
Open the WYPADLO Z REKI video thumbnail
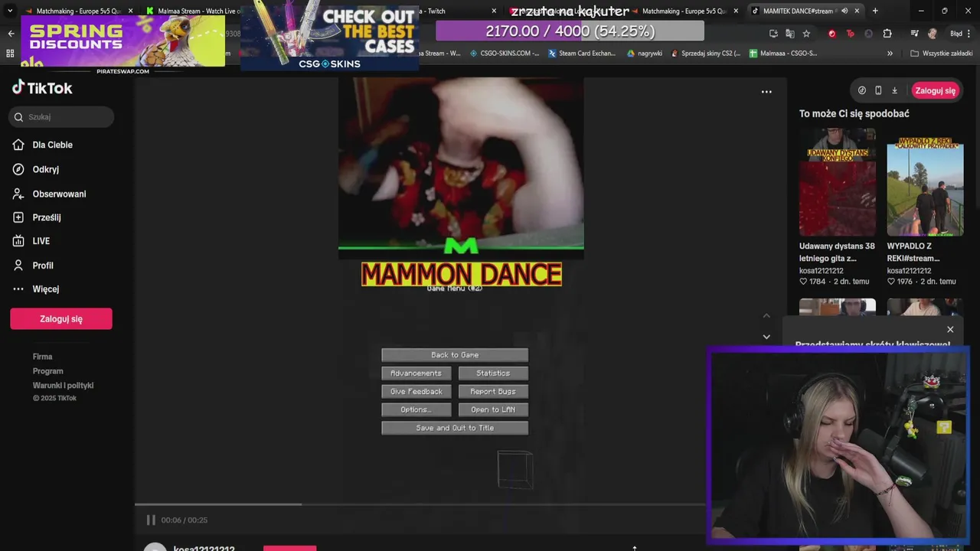pos(925,182)
